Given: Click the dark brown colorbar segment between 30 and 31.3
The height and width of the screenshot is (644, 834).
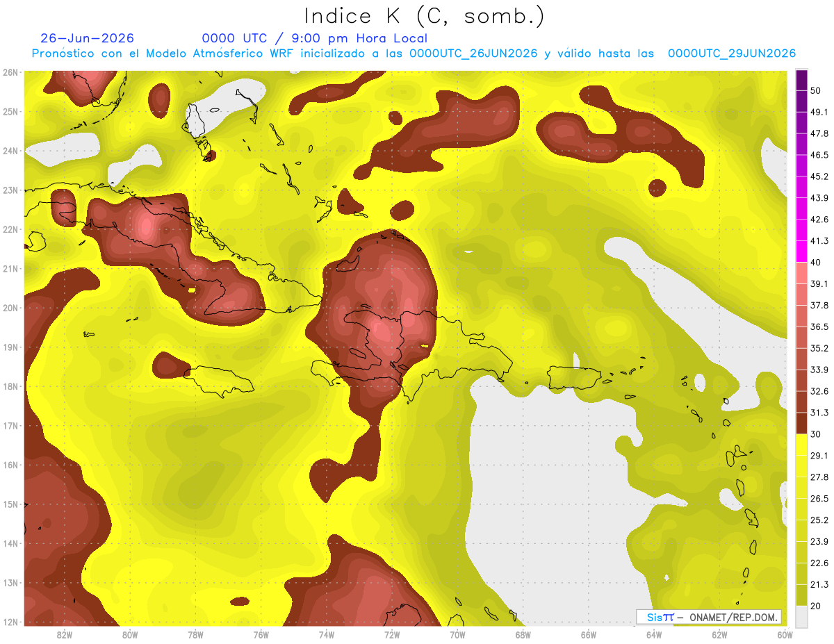Looking at the screenshot, I should (802, 424).
